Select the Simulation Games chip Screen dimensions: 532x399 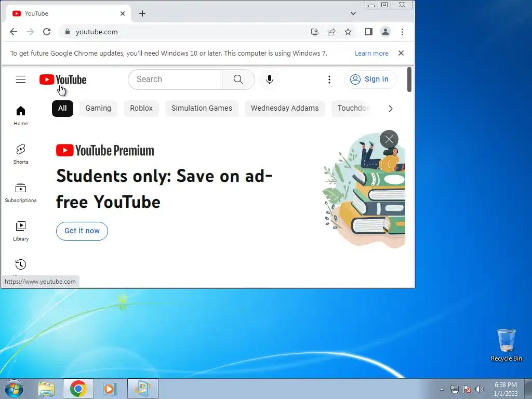pos(202,108)
